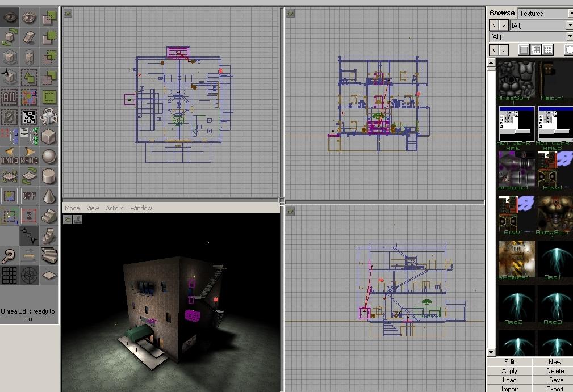
Task: Expand the top-right viewport menu triangle
Action: pos(290,13)
